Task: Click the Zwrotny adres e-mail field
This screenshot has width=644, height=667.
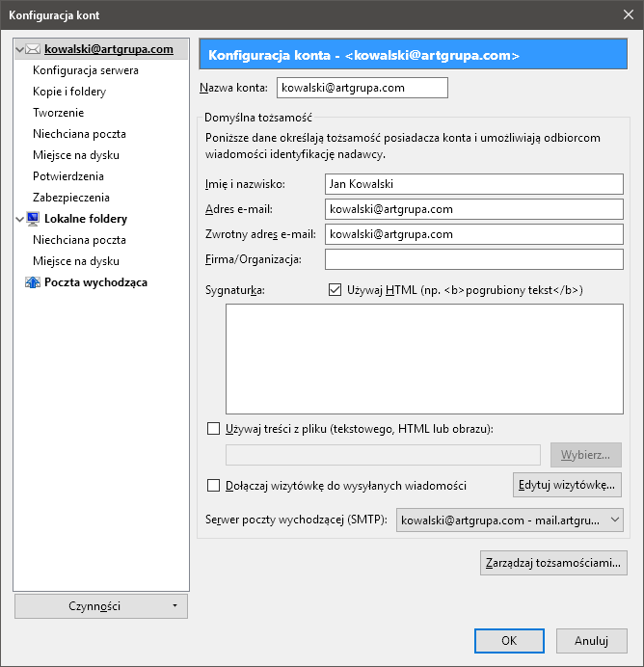Action: [474, 234]
